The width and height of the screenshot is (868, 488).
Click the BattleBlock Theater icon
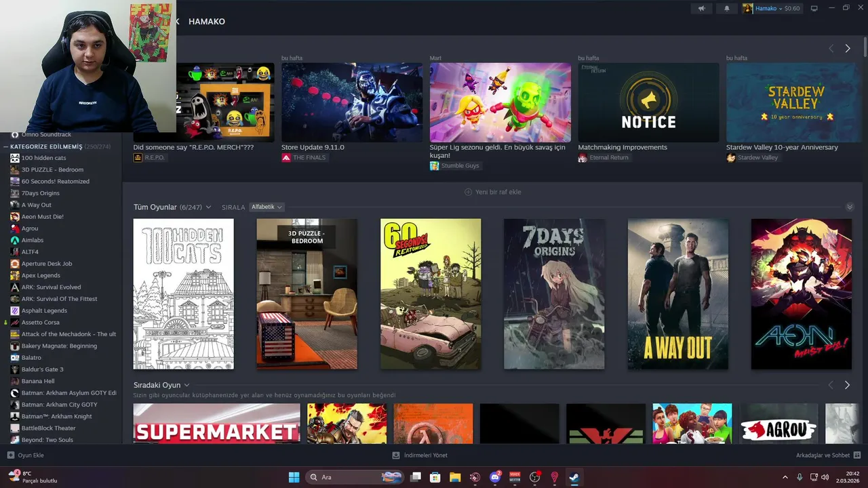(x=15, y=428)
